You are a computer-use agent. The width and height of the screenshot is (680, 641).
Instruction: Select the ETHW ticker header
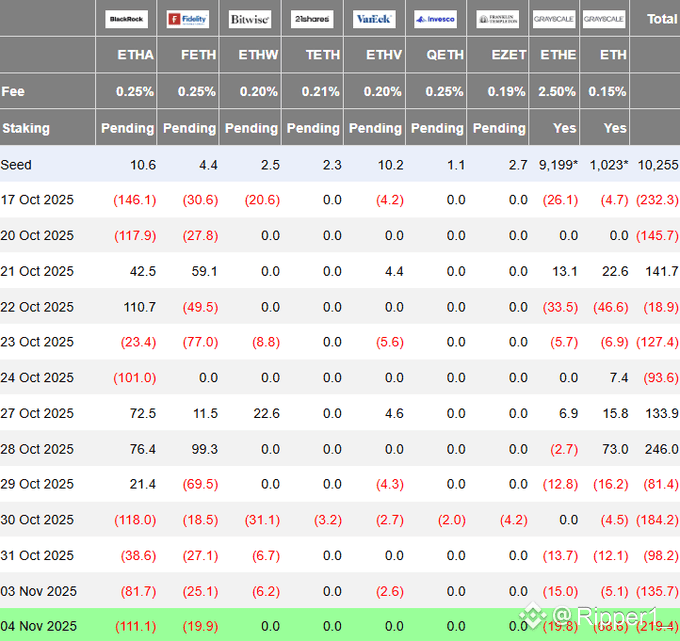[258, 55]
